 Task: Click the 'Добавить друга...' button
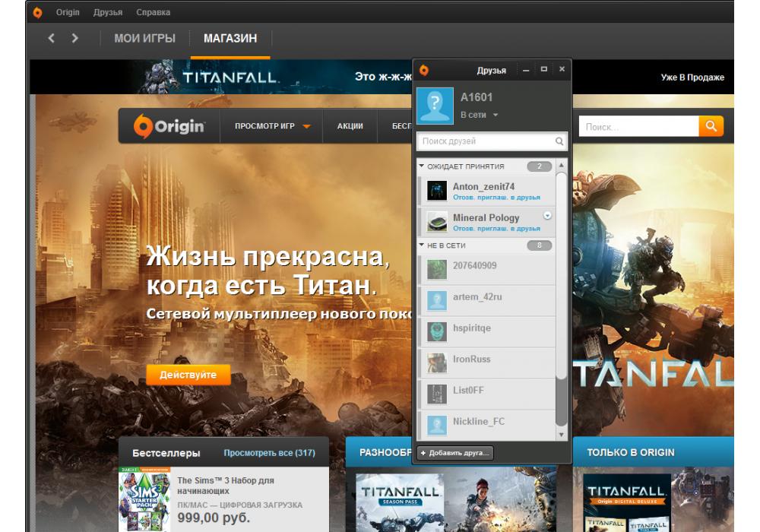[455, 453]
